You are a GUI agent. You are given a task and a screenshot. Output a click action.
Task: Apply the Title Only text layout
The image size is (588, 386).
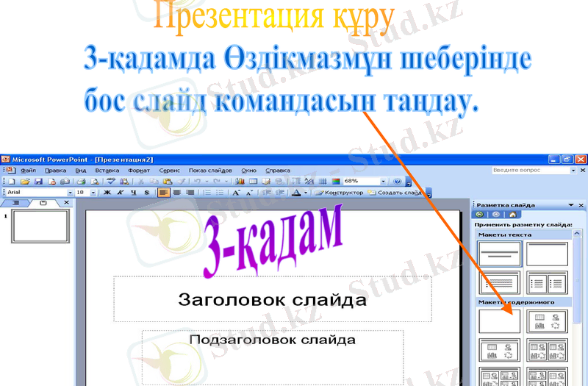point(547,254)
